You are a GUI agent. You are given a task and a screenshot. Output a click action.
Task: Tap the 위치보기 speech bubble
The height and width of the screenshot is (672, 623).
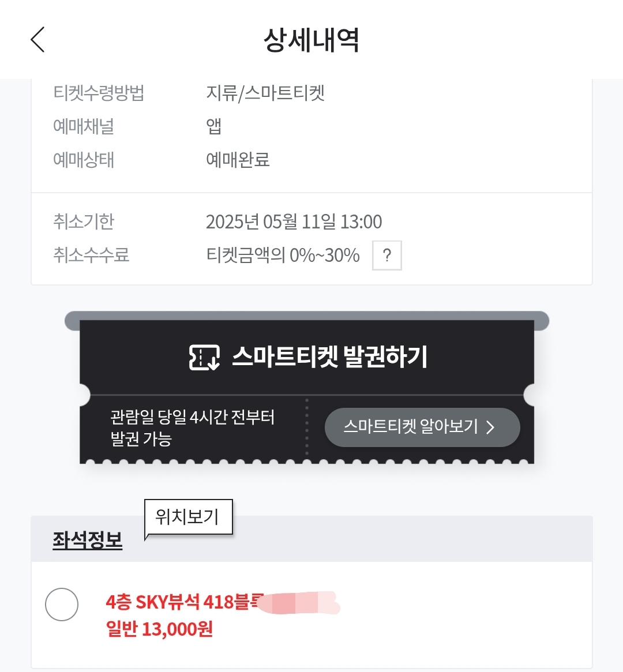pyautogui.click(x=189, y=517)
